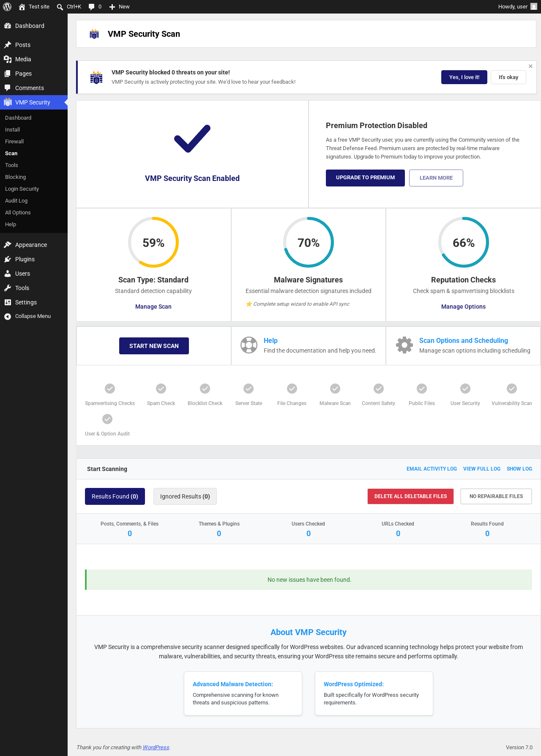Image resolution: width=541 pixels, height=756 pixels.
Task: Click the Media icon in sidebar
Action: point(8,59)
